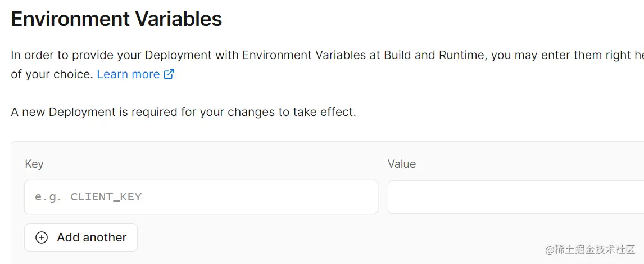This screenshot has width=644, height=264.
Task: Focus the Key input field
Action: (x=201, y=197)
